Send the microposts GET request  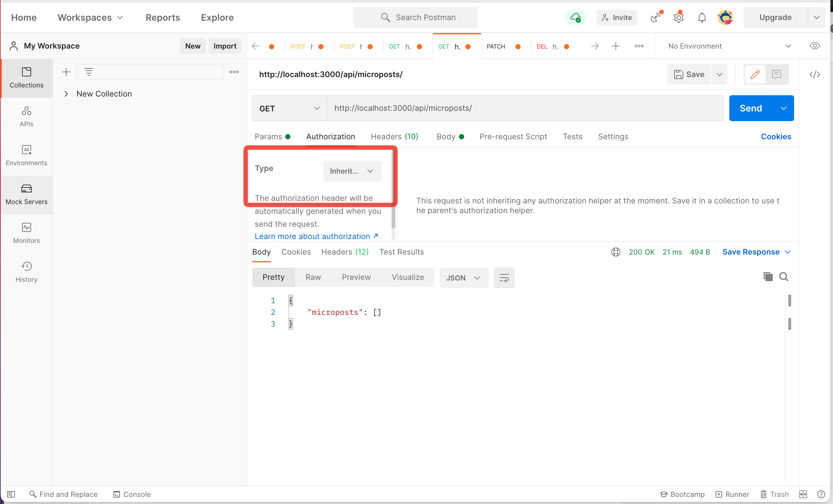751,108
